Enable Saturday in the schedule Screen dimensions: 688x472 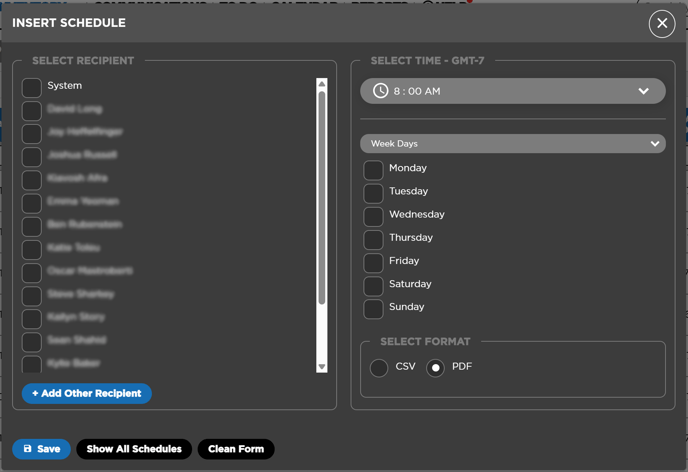coord(373,285)
